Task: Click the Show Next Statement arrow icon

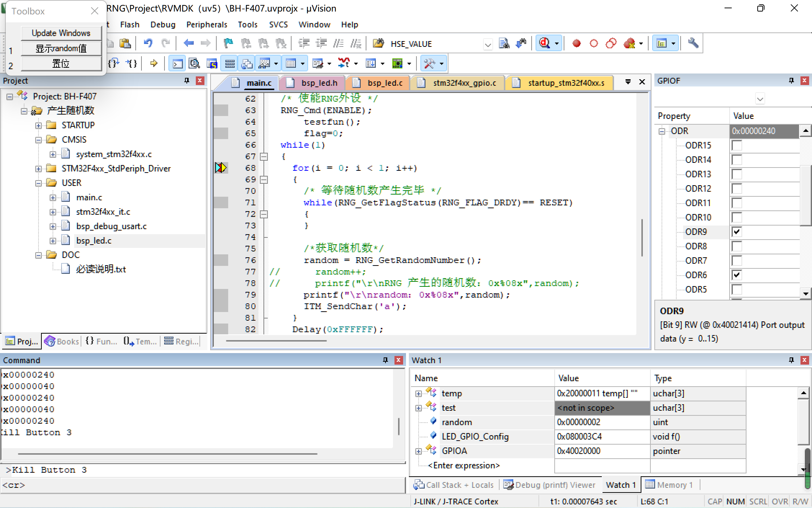Action: click(154, 64)
